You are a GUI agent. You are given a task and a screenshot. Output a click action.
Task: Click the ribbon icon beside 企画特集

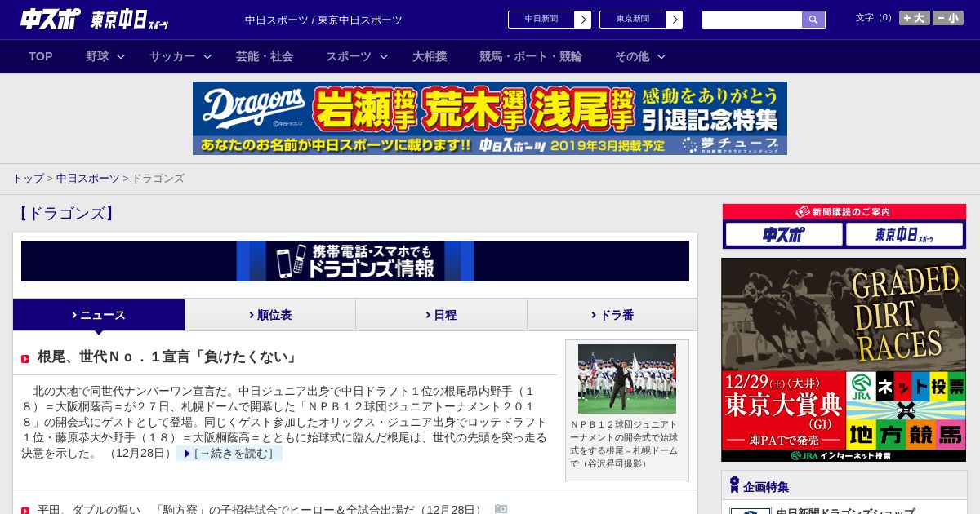point(734,485)
